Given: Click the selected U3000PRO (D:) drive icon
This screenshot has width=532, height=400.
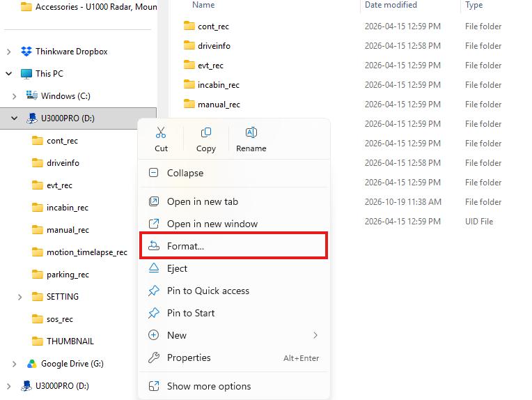Looking at the screenshot, I should click(32, 118).
